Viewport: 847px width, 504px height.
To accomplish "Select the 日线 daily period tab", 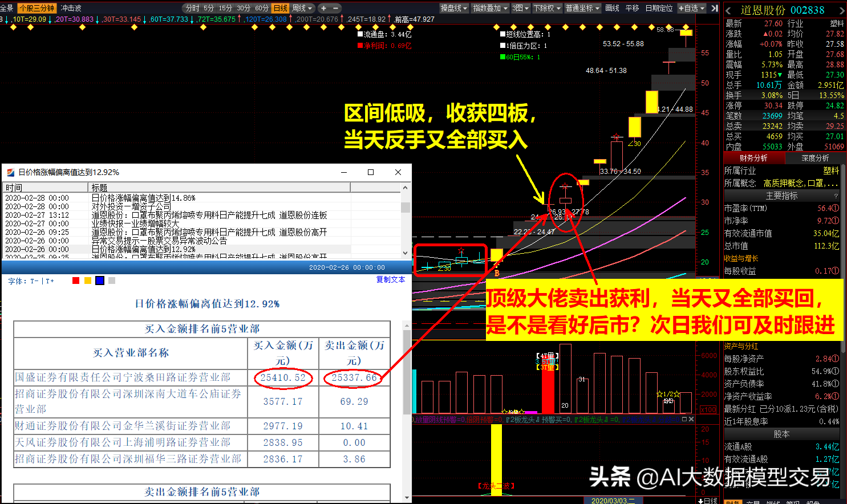I will coord(281,8).
